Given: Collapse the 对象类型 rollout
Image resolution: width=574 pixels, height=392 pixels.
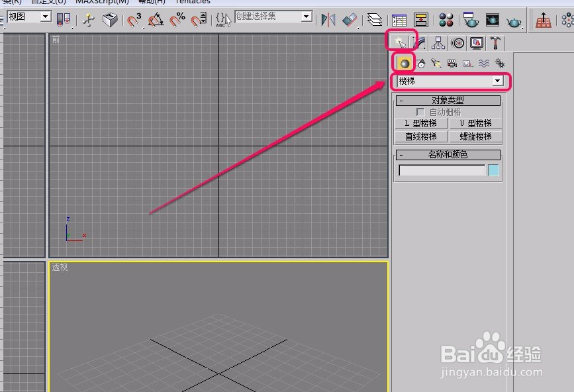Looking at the screenshot, I should tap(448, 100).
